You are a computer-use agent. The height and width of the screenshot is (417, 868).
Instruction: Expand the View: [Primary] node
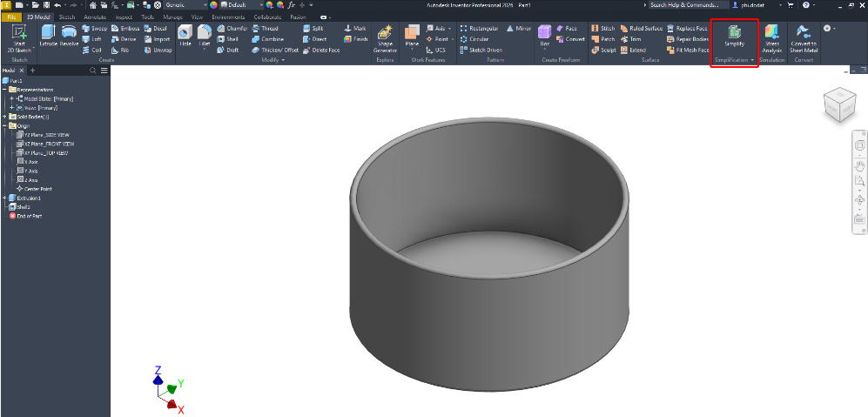click(x=11, y=107)
